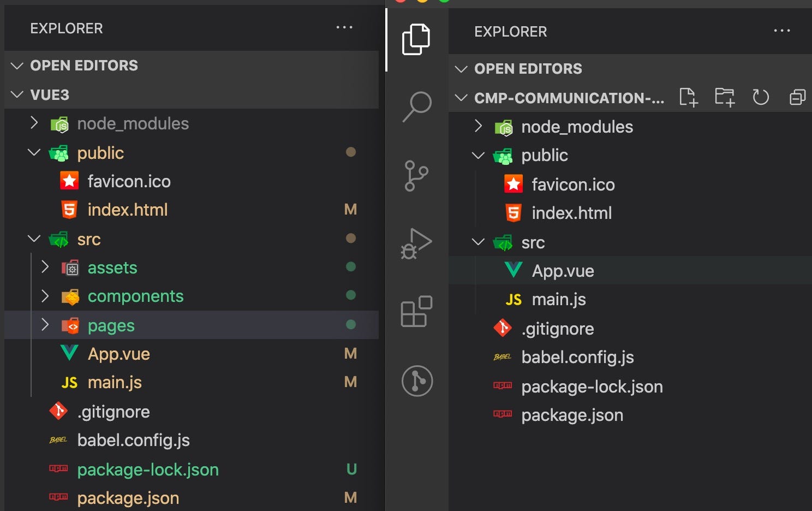Viewport: 812px width, 511px height.
Task: Open the Extensions view
Action: (416, 311)
